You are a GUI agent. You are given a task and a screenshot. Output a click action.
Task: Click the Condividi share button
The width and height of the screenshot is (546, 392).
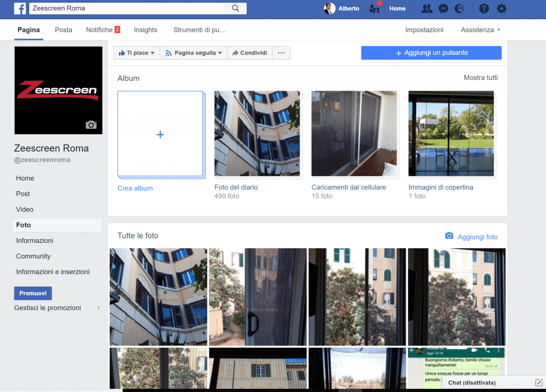click(x=250, y=53)
